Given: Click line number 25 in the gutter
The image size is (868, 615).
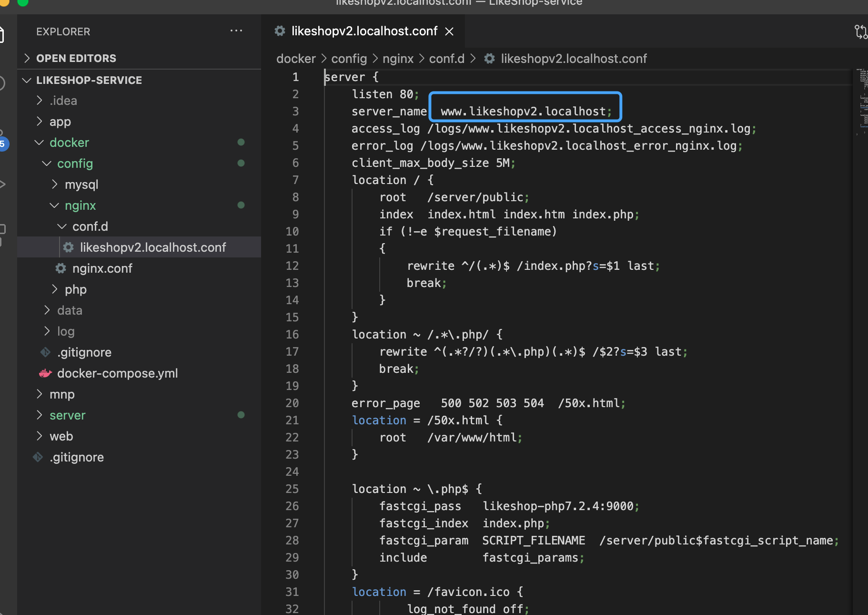Looking at the screenshot, I should coord(292,489).
